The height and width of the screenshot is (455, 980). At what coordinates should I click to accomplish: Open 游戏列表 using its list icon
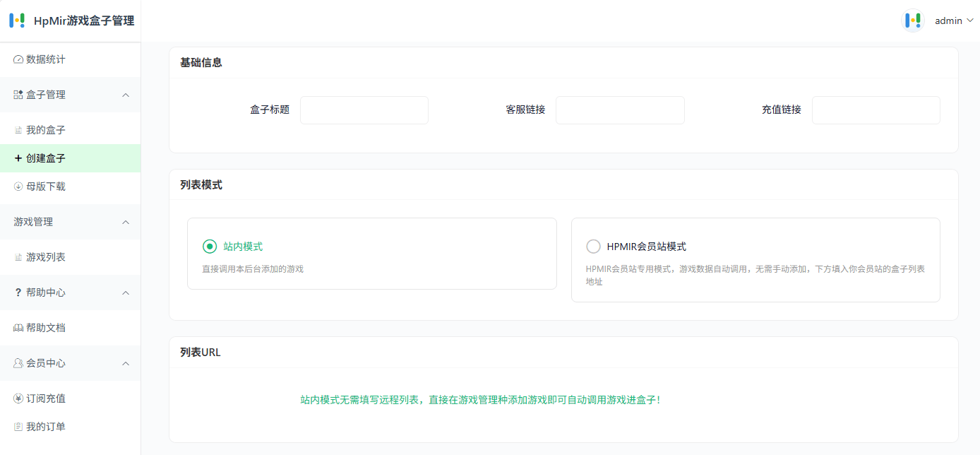[x=20, y=257]
